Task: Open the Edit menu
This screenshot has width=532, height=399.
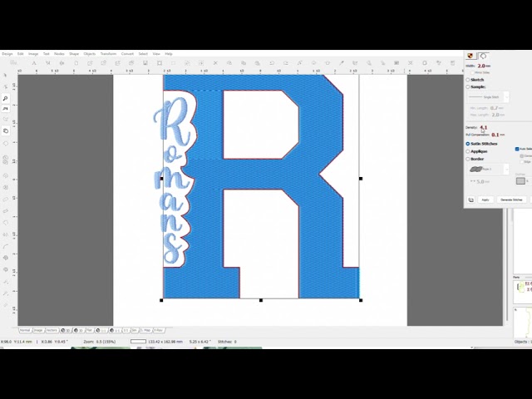Action: 20,53
